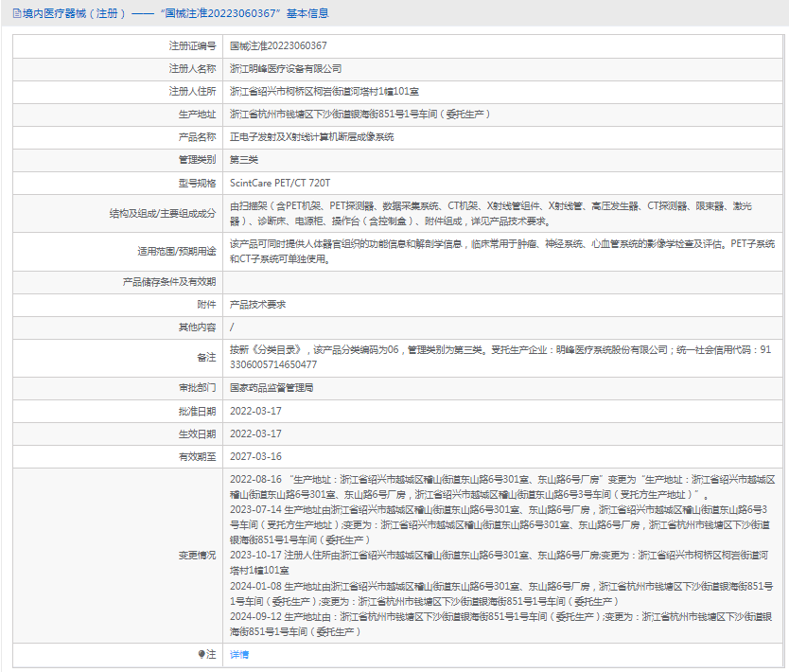789x672 pixels.
Task: Click the 2023-07-14 change record entry
Action: (x=500, y=524)
